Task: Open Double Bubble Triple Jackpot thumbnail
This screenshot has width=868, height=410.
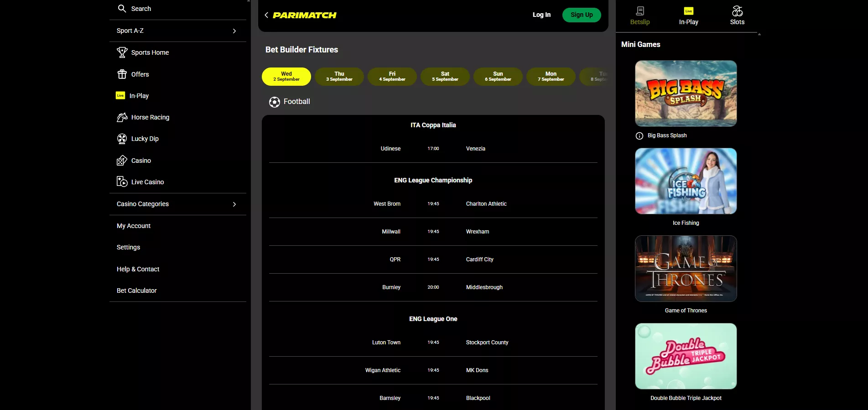Action: coord(686,356)
